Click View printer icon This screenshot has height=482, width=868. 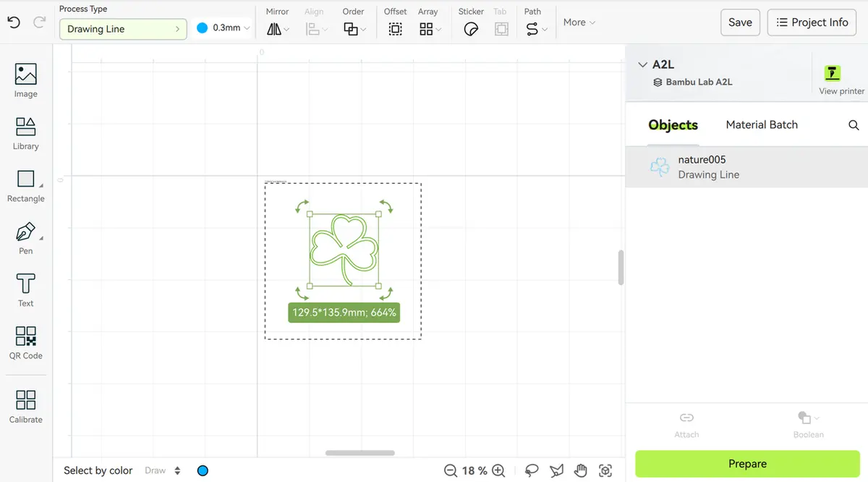point(833,73)
